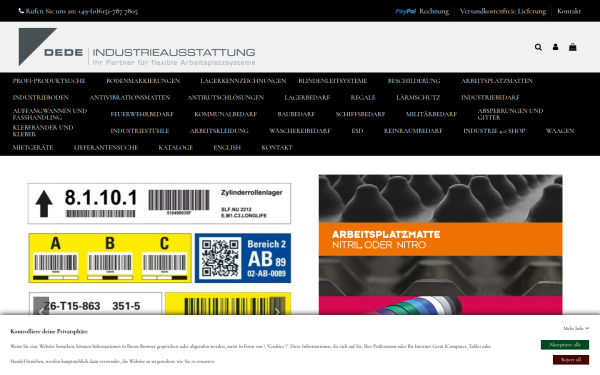Screen dimensions: 600x375
Task: Click the Z6-T15-863 label image
Action: (95, 304)
